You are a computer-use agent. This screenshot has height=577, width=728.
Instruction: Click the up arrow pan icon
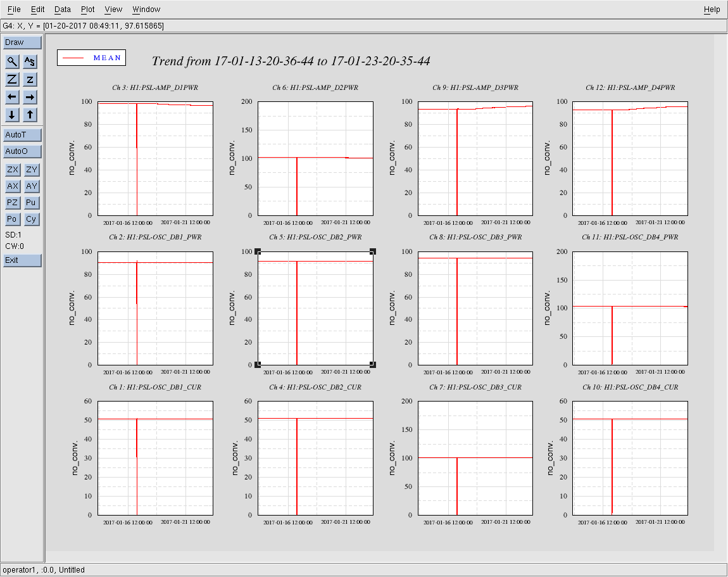tap(30, 115)
